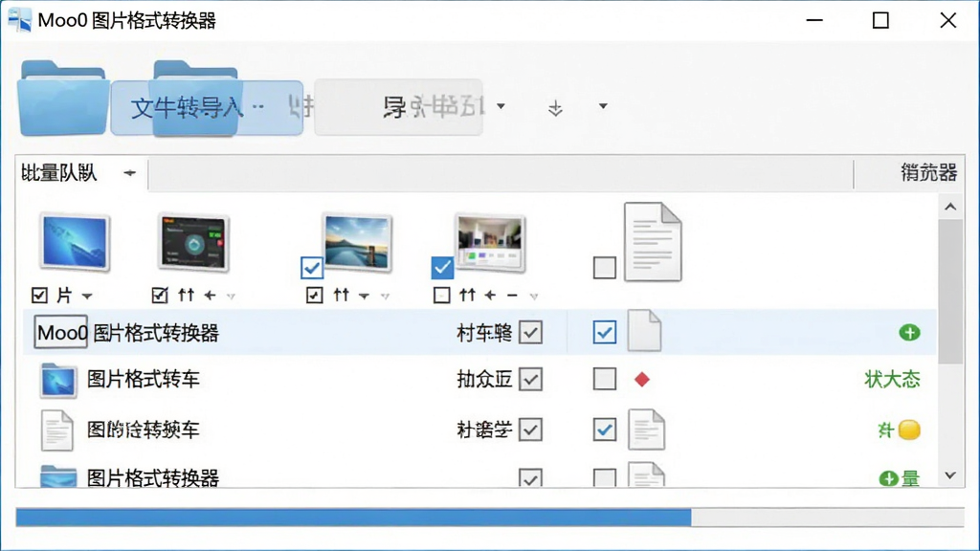This screenshot has width=980, height=551.
Task: Select the 妣量队歒 tab
Action: [59, 173]
